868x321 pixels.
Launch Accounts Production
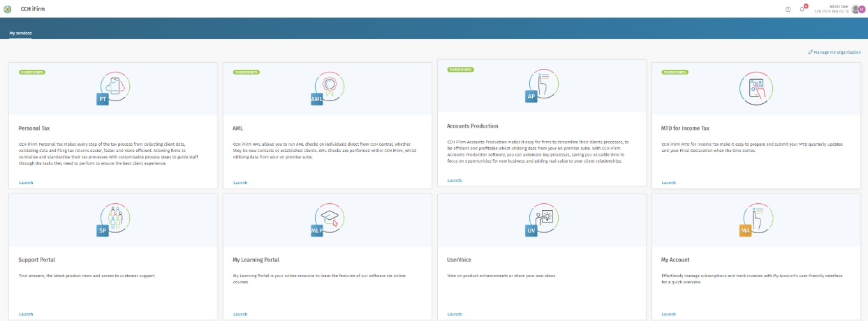point(454,180)
